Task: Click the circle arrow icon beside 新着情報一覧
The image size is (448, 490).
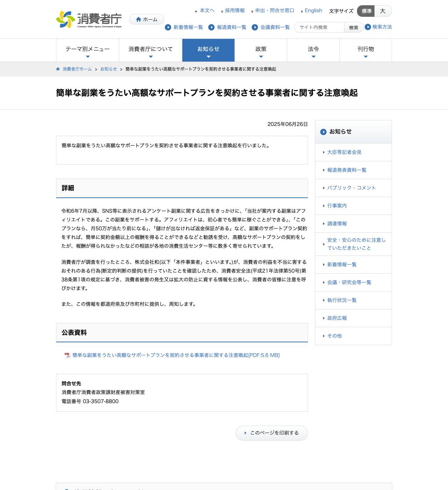Action: point(168,27)
